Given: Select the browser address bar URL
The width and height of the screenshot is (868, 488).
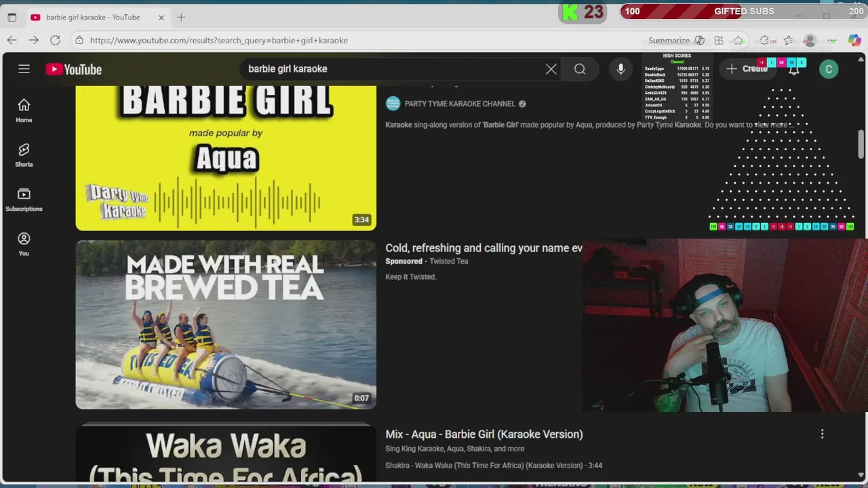Looking at the screenshot, I should [x=218, y=40].
